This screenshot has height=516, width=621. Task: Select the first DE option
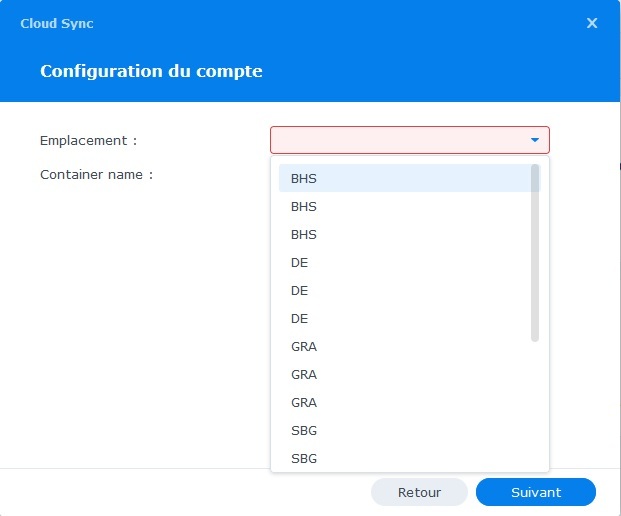300,263
